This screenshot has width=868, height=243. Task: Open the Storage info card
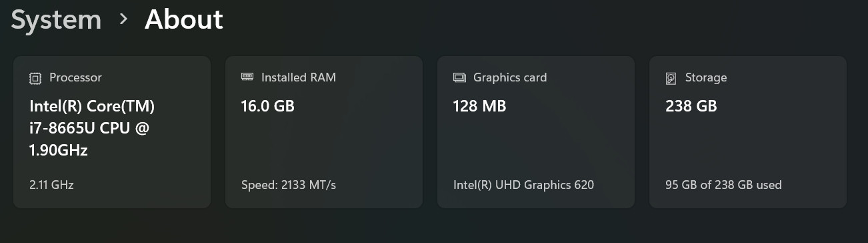click(748, 132)
